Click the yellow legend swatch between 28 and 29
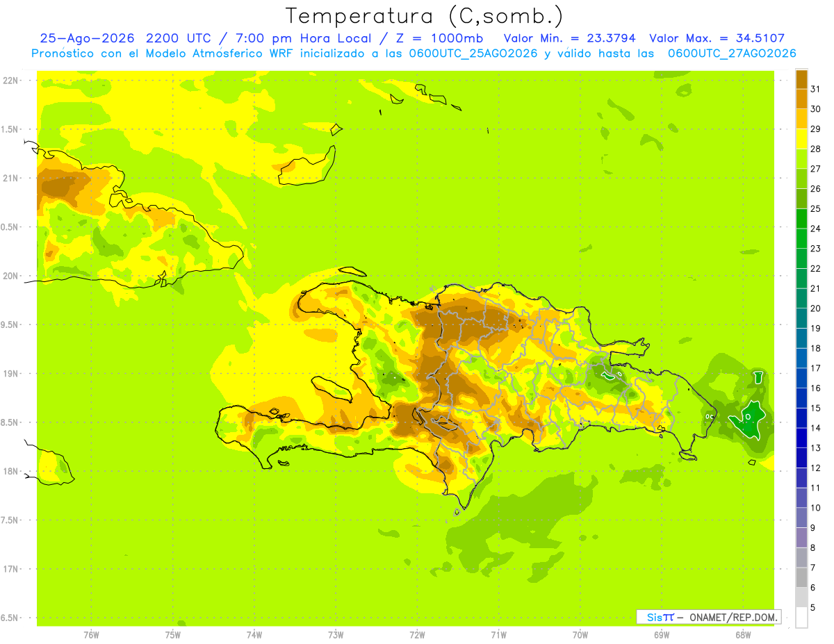This screenshot has width=834, height=644. click(801, 138)
